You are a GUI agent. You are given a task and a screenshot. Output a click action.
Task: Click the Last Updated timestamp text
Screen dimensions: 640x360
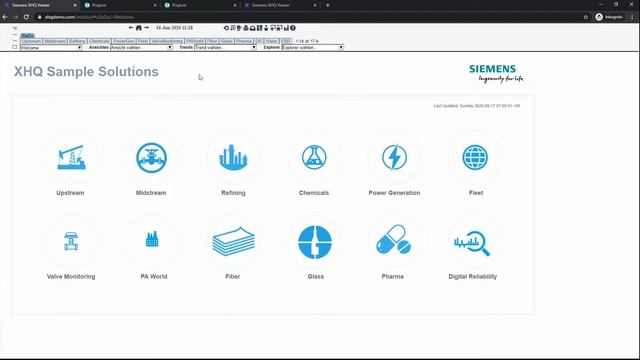coord(477,106)
